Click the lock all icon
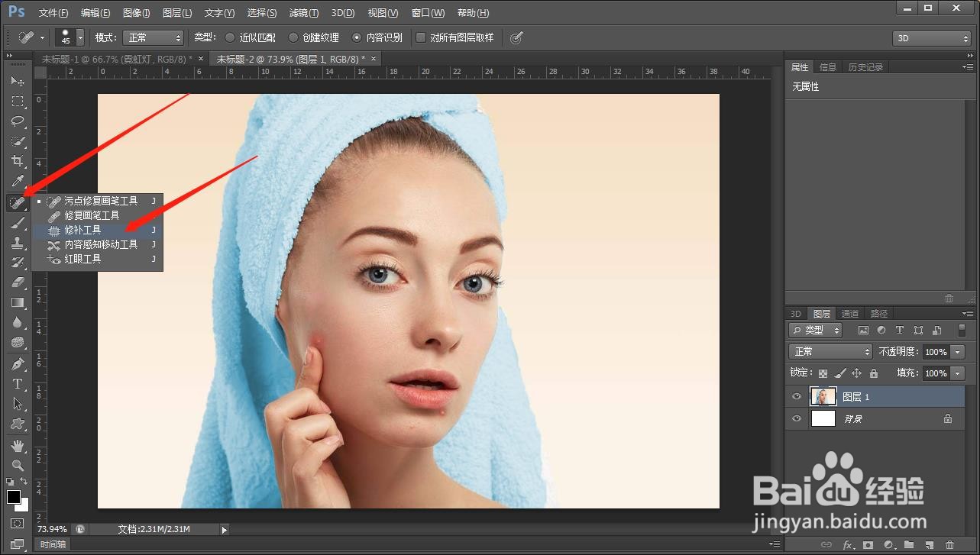This screenshot has height=555, width=980. 873,373
